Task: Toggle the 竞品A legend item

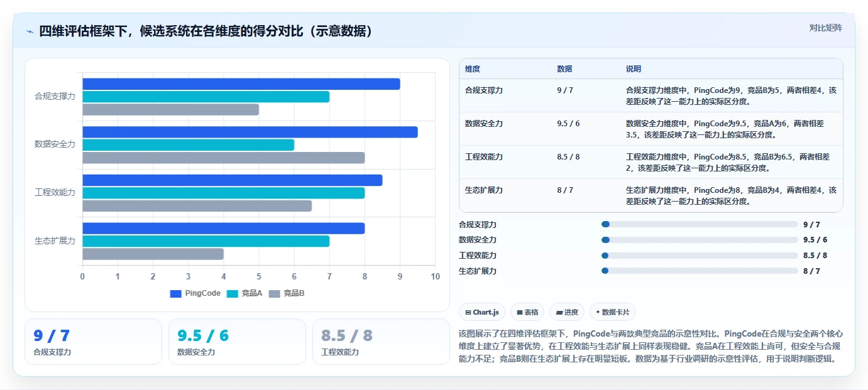Action: 244,293
